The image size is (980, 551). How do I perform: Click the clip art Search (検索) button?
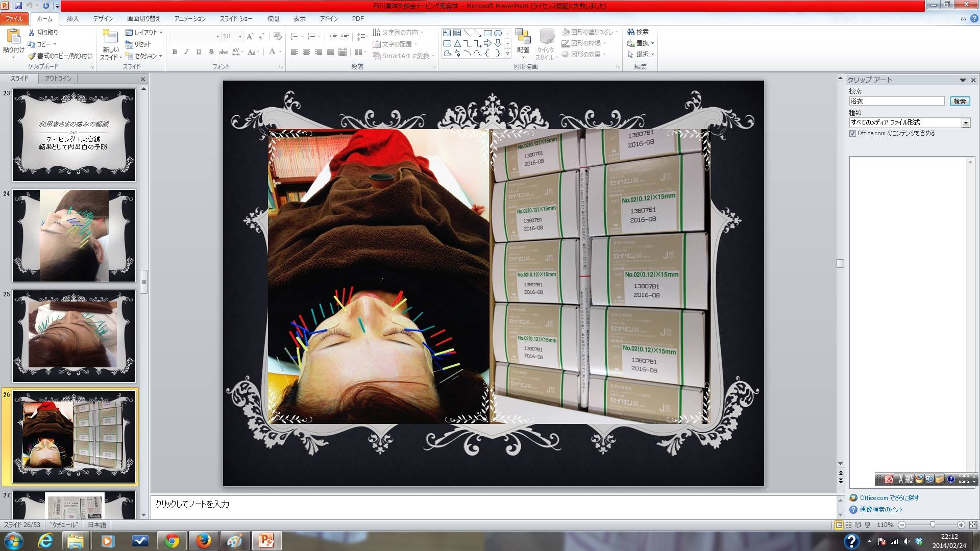(960, 101)
